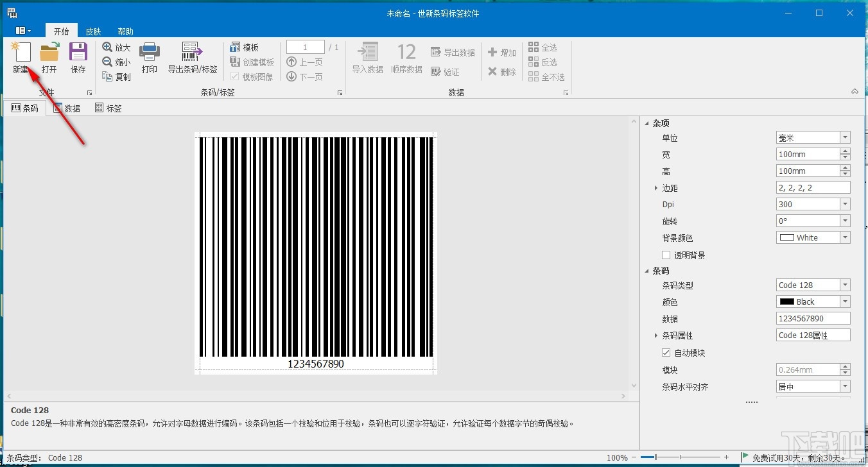Create a new document with 新建
The width and height of the screenshot is (868, 467).
[x=21, y=58]
